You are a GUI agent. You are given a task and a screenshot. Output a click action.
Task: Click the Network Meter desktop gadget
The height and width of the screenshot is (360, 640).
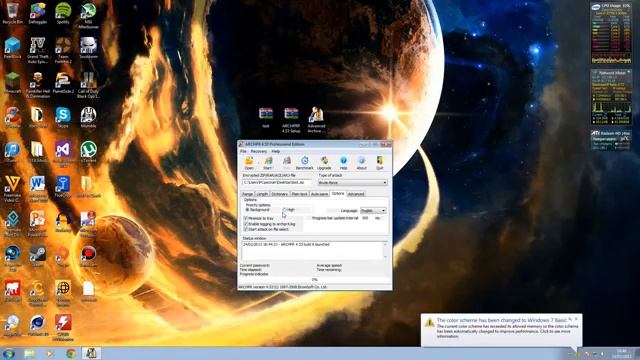click(611, 97)
